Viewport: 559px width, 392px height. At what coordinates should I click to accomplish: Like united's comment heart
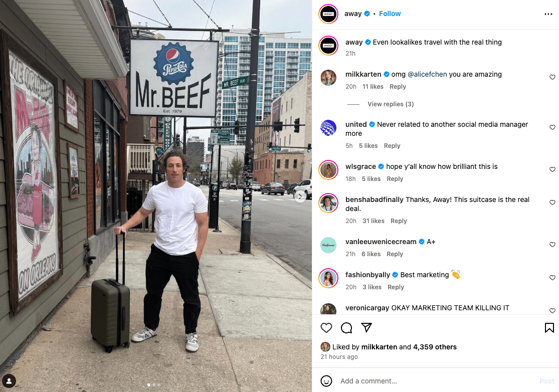552,127
